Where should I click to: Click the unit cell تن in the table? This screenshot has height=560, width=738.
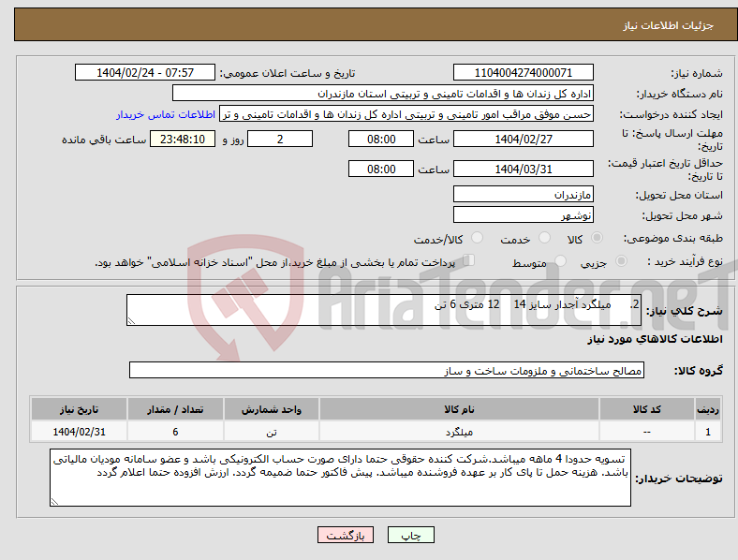coord(272,432)
